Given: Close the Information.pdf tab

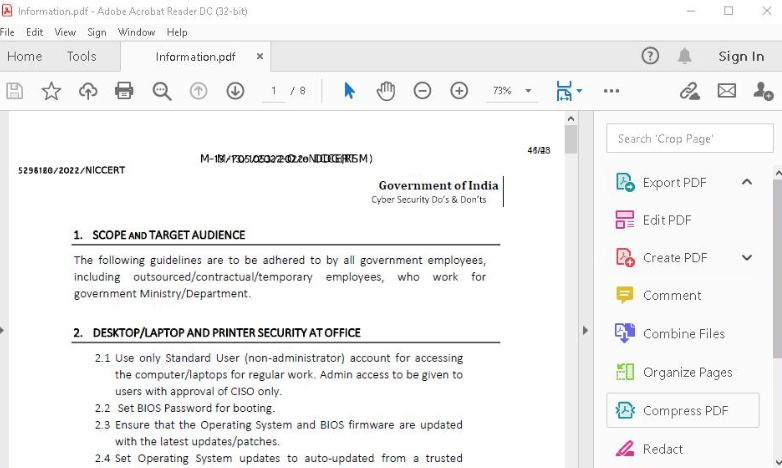Looking at the screenshot, I should (259, 56).
